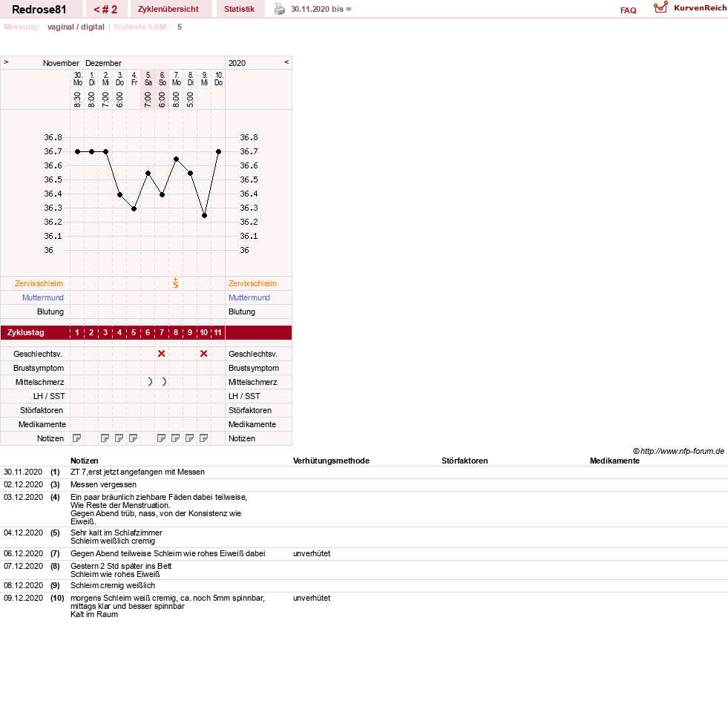Click 'Verhütungsmethode' column header
Viewport: 728px width, 712px height.
coord(331,461)
